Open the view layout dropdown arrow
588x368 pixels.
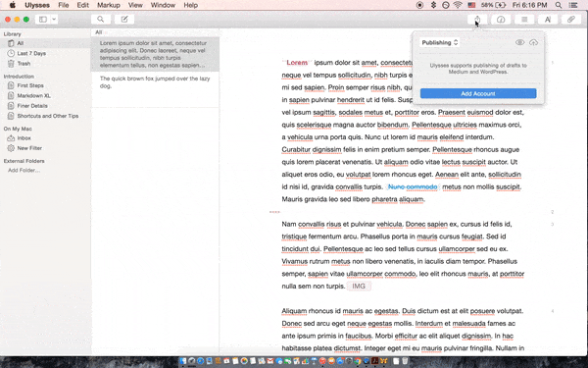pyautogui.click(x=54, y=20)
